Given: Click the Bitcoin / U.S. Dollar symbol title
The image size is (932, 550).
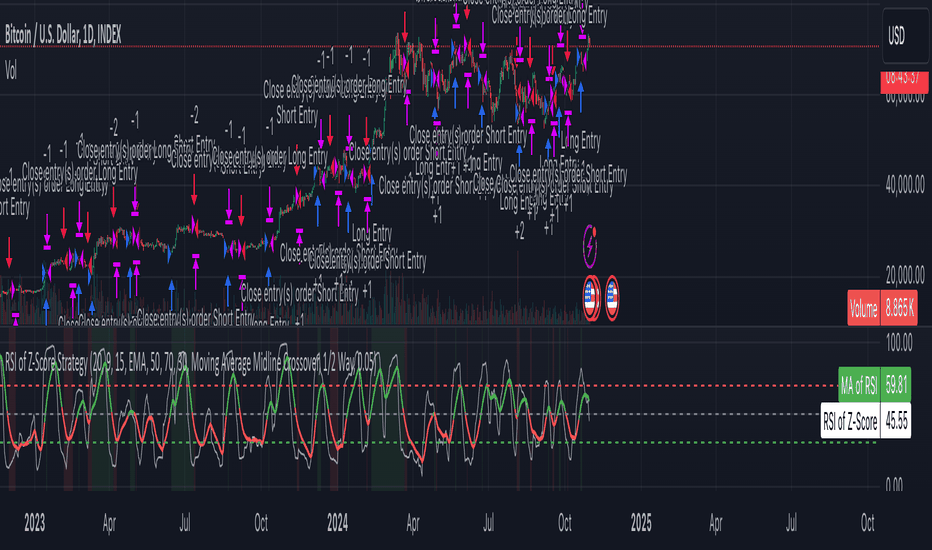Looking at the screenshot, I should 63,36.
